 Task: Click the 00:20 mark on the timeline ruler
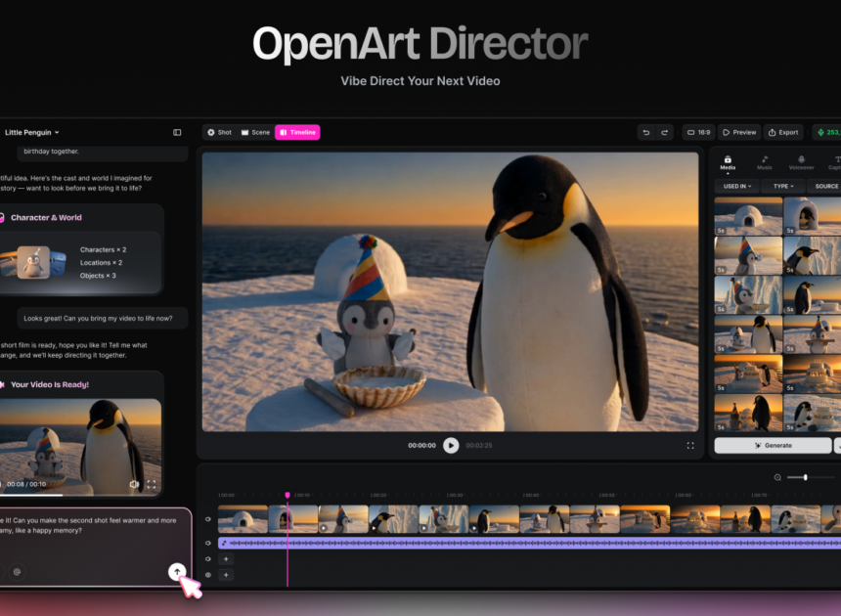[378, 495]
